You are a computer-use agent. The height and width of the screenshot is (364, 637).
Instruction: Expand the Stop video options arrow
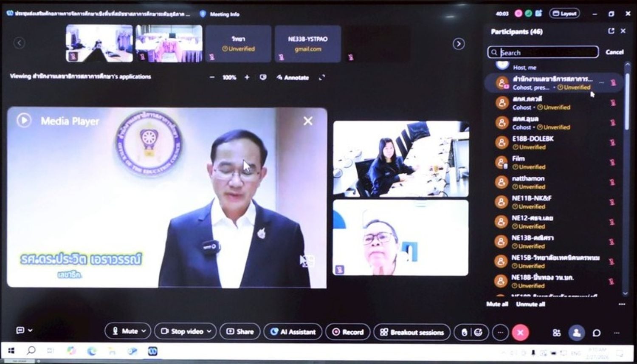[209, 331]
